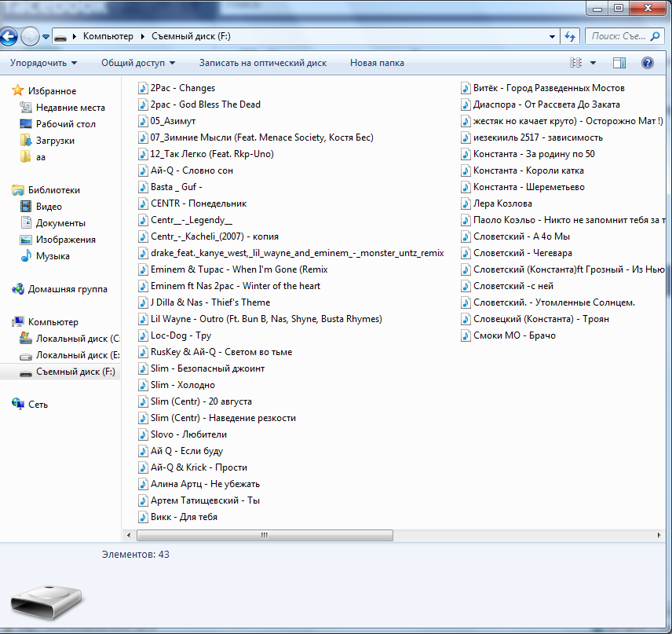This screenshot has height=634, width=672.
Task: Click audio icon of Витёк - Город Разведенных Мостов
Action: [x=466, y=88]
